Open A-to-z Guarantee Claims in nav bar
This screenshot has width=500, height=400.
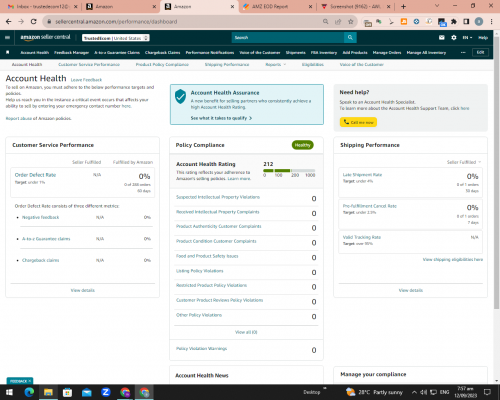(x=117, y=52)
